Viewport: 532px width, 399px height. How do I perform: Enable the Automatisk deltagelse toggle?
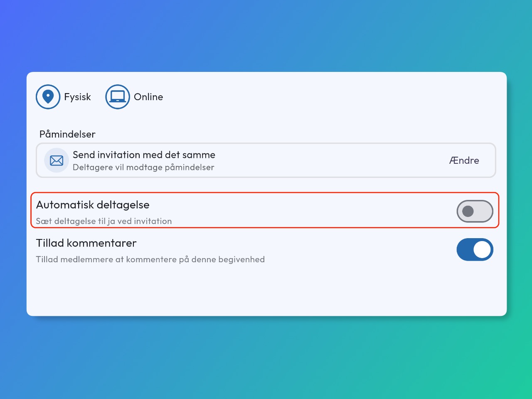coord(475,211)
